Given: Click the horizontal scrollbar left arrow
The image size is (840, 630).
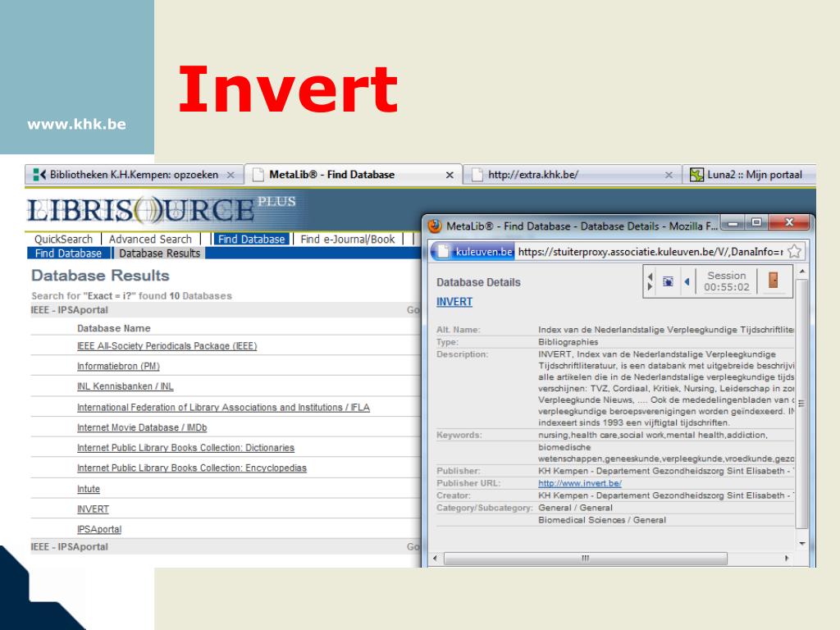Looking at the screenshot, I should [435, 558].
